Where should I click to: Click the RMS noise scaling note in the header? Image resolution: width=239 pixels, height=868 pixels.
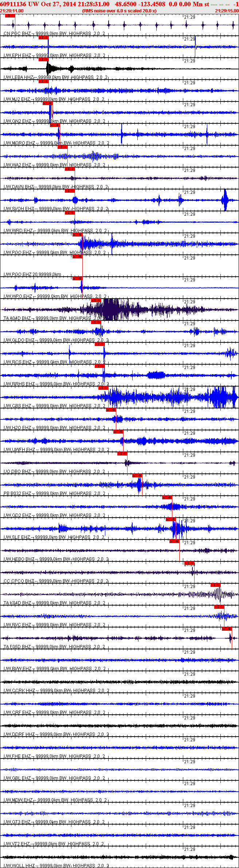(119, 11)
